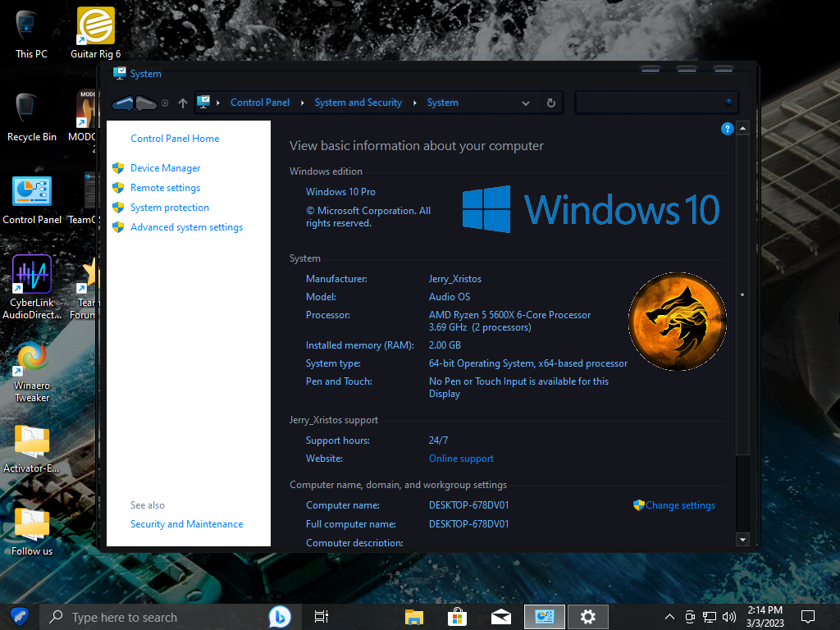Refresh the System page
Screen dimensions: 840x630
pyautogui.click(x=550, y=103)
